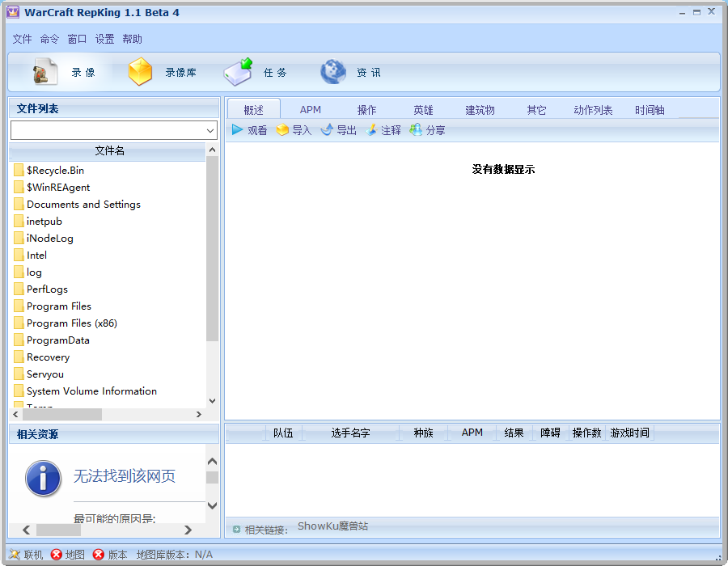
Task: Switch to the 英雄 (Heroes) tab
Action: coord(423,110)
